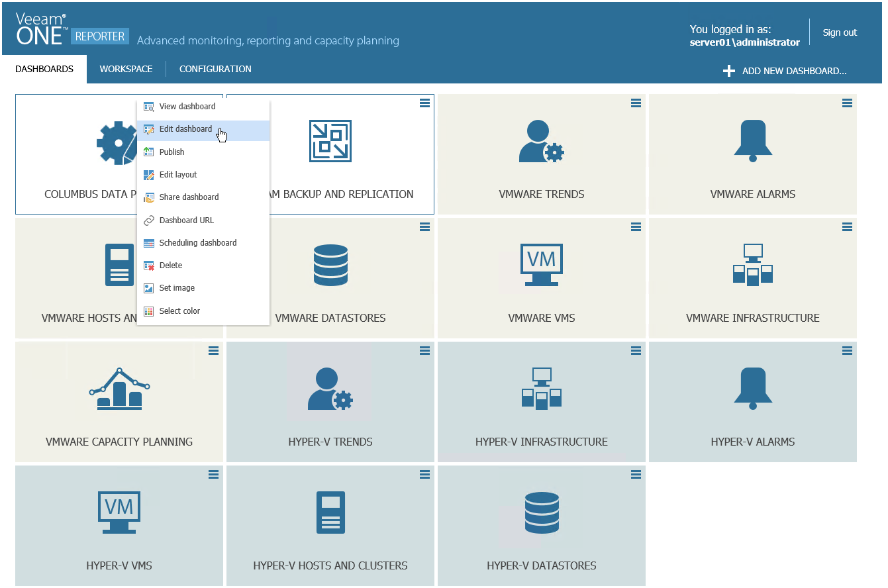Click the Dashboard URL chain-link icon

click(149, 220)
